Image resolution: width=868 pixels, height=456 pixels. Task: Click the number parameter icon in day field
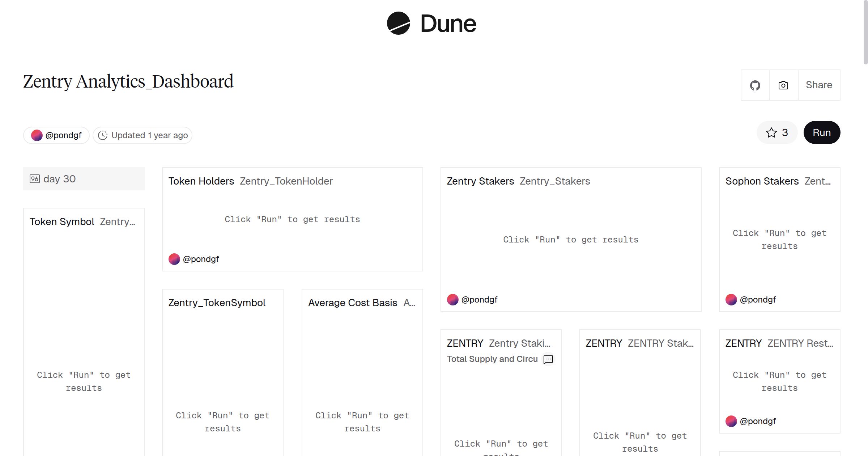pos(35,179)
